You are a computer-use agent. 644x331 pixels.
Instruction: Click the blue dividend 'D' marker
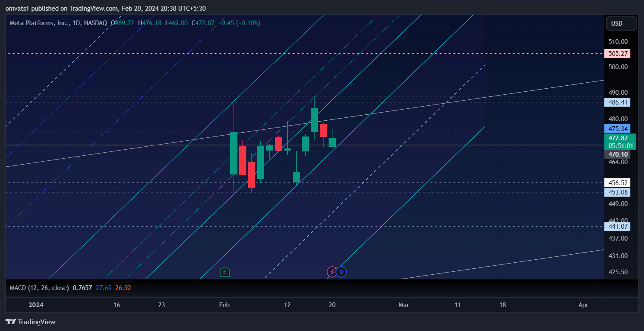pyautogui.click(x=341, y=272)
